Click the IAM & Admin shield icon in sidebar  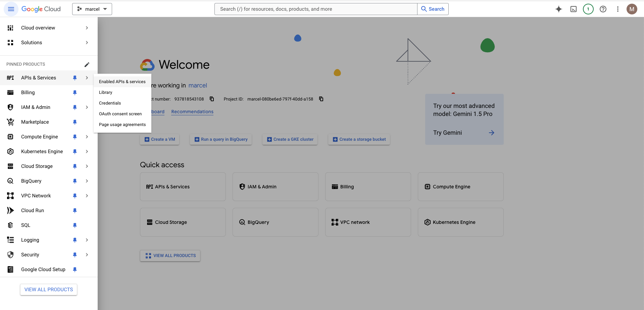[x=10, y=107]
